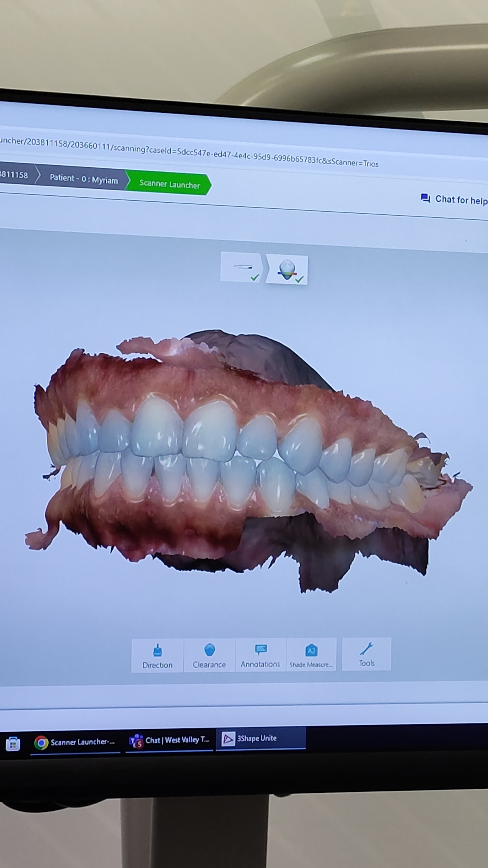Select the scan step with scanner tip icon
This screenshot has height=868, width=488.
242,267
